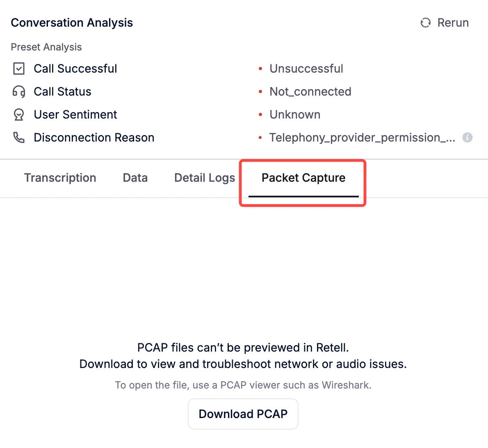488x448 pixels.
Task: Click the Preset Analysis label
Action: [x=46, y=47]
